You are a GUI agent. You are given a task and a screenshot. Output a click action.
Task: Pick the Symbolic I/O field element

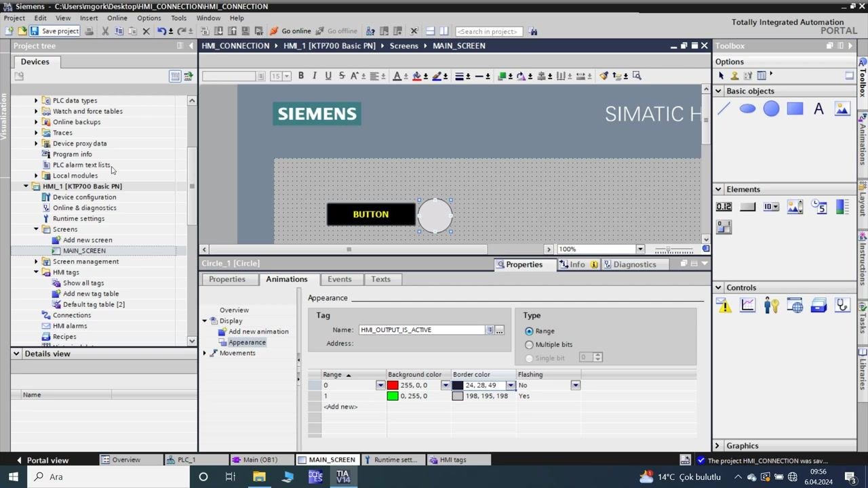coord(771,207)
